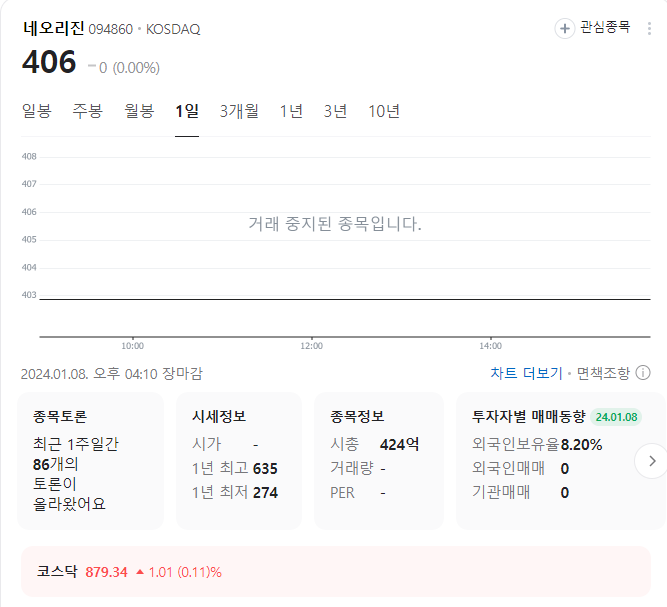Open the 차트 더보기 link
Screen dimensions: 667x607
[526, 373]
